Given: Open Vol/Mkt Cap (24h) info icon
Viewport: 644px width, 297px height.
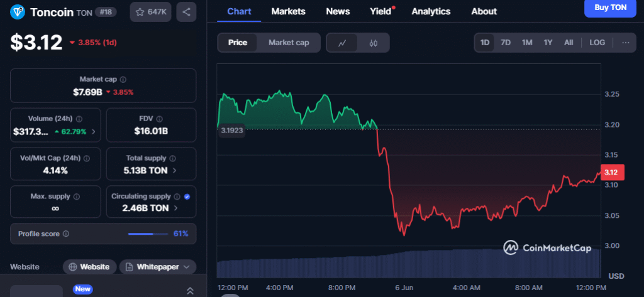Looking at the screenshot, I should pos(87,158).
